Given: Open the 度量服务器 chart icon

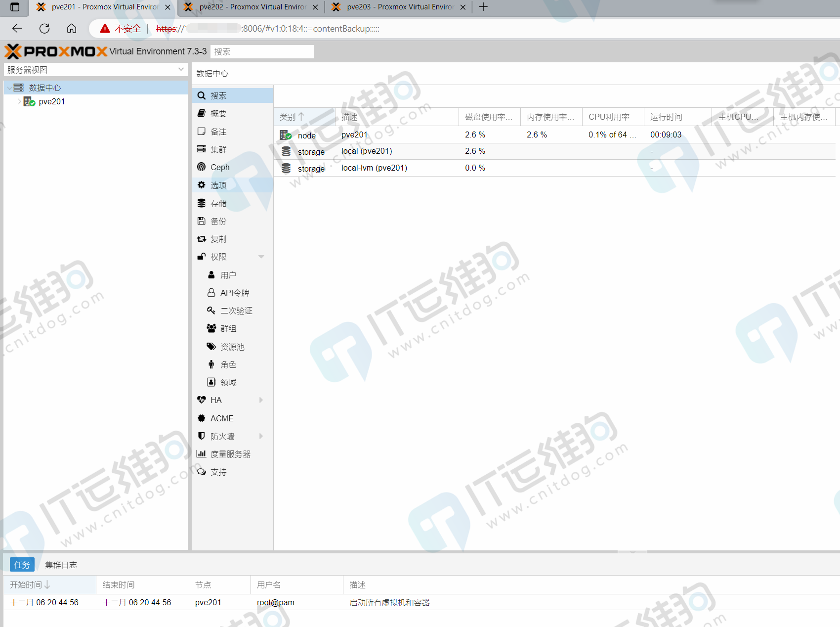Looking at the screenshot, I should [201, 454].
